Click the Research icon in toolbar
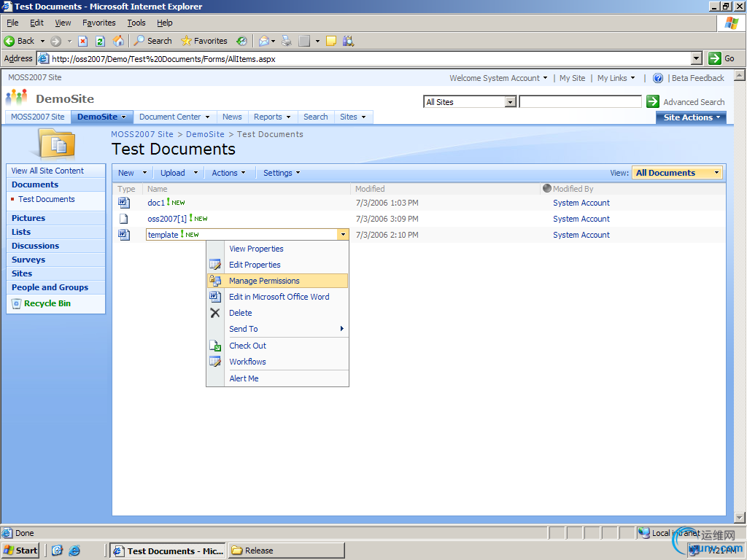 348,41
